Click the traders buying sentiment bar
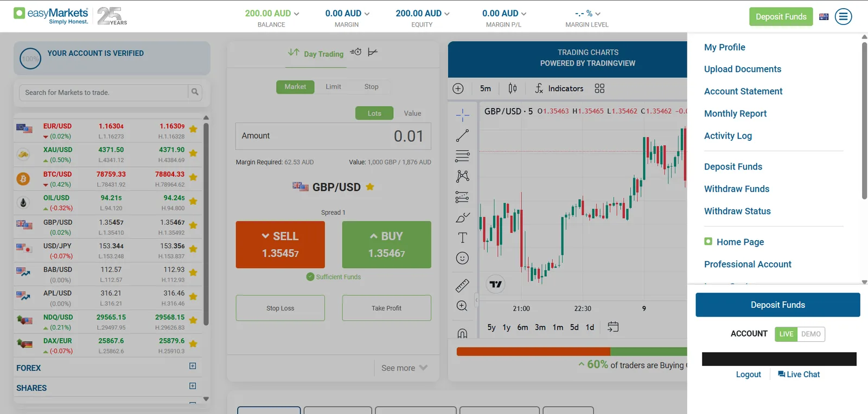Viewport: 868px width, 414px height. [572, 352]
